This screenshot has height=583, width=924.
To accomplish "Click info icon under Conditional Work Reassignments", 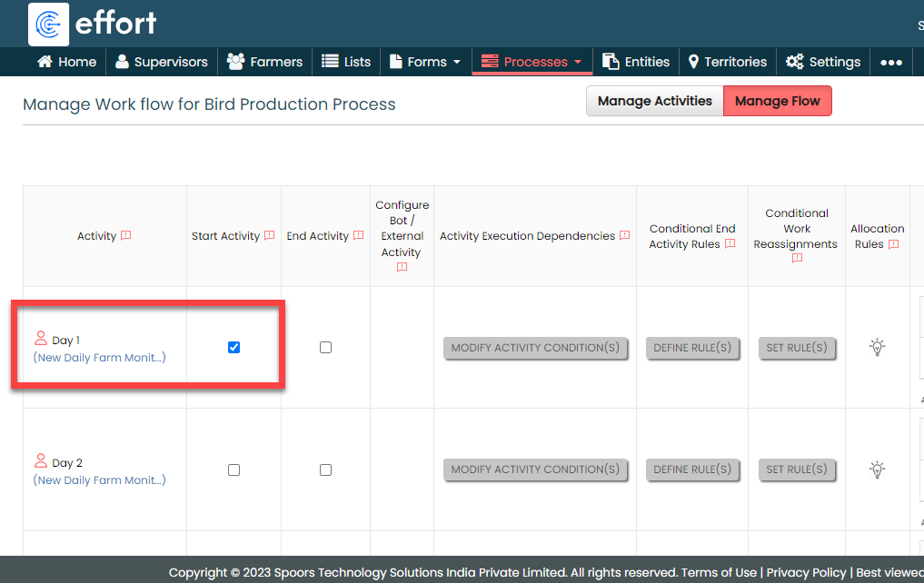I will (797, 259).
